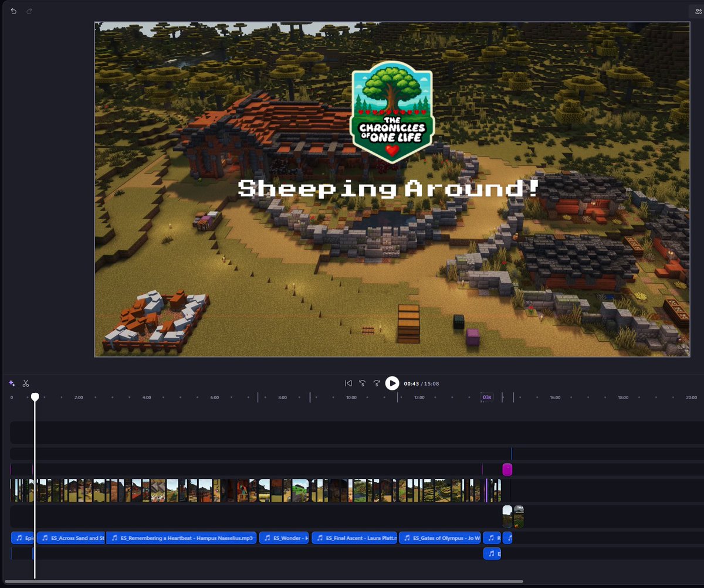Click the 16:00 ruler mark

pyautogui.click(x=555, y=397)
